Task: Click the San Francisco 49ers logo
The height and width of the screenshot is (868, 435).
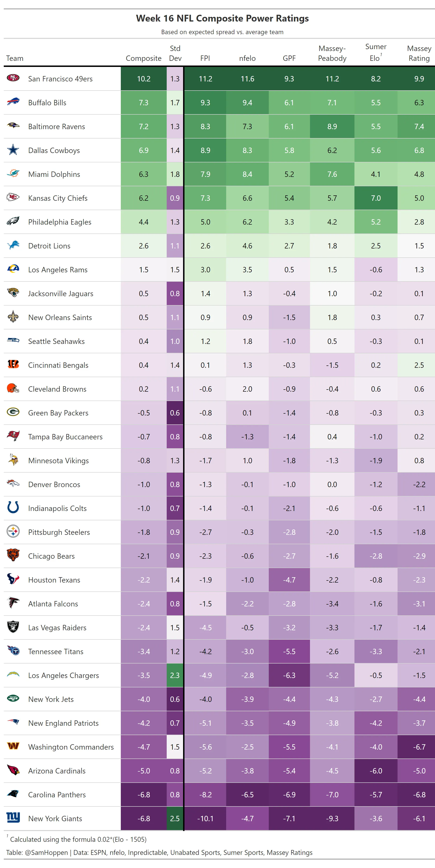Action: (x=13, y=79)
